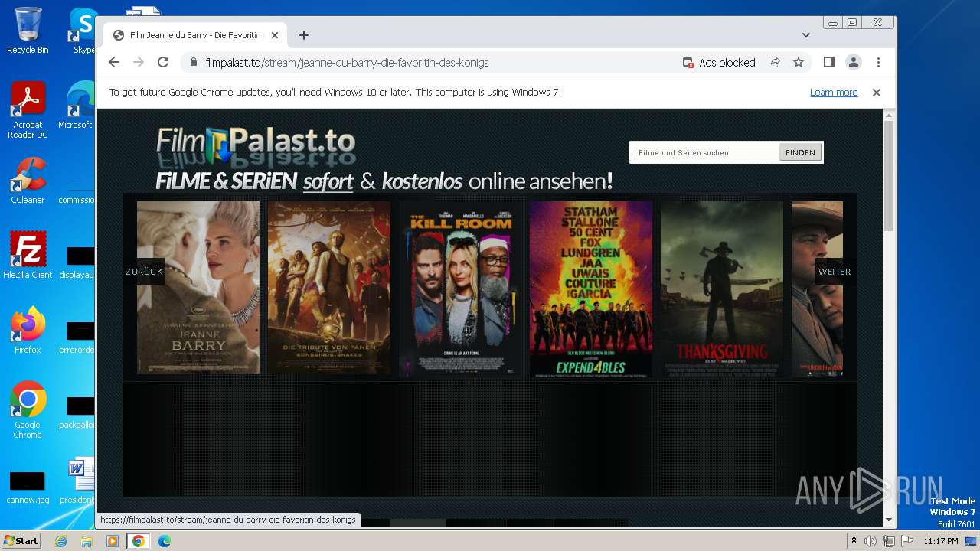Open the Ads blocked indicator
The width and height of the screenshot is (980, 551).
[719, 63]
